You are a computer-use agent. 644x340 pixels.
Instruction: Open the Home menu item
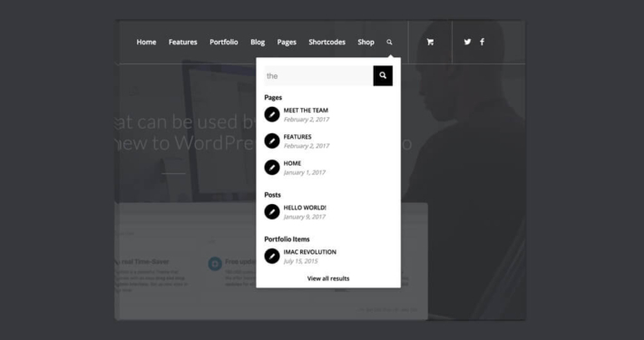coord(146,42)
